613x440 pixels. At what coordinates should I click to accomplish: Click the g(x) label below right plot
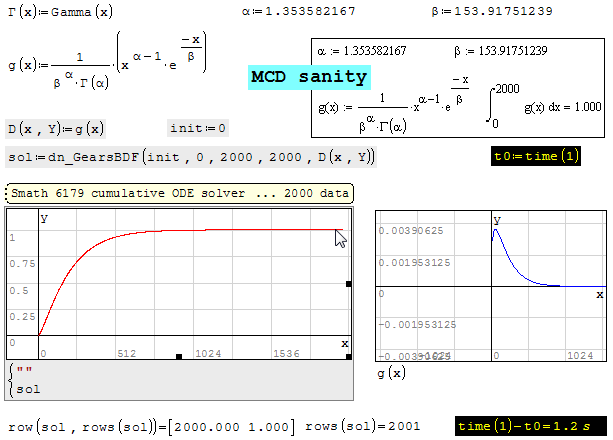coord(391,373)
